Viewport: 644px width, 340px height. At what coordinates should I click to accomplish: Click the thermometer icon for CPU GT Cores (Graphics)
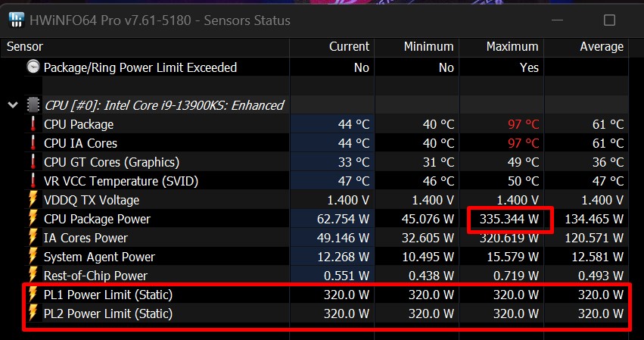click(33, 161)
